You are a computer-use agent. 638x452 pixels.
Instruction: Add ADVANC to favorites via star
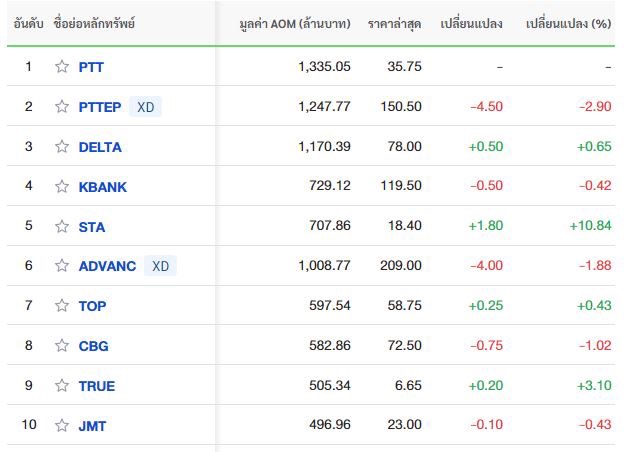tap(62, 265)
